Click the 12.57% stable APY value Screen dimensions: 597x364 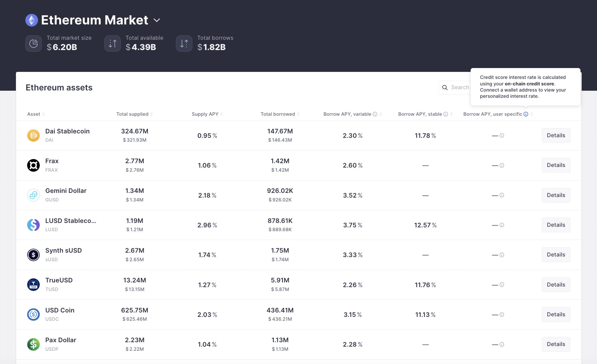[x=425, y=225]
